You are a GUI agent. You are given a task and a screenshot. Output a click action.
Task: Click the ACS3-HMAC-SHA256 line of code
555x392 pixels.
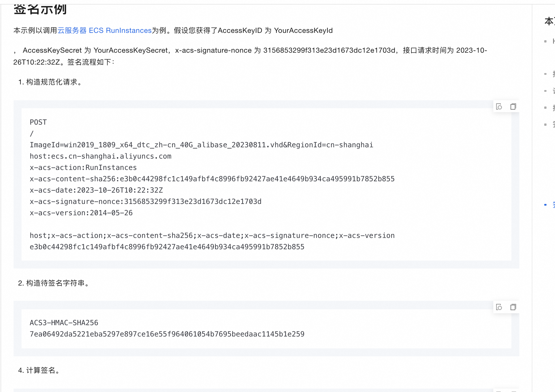[64, 323]
